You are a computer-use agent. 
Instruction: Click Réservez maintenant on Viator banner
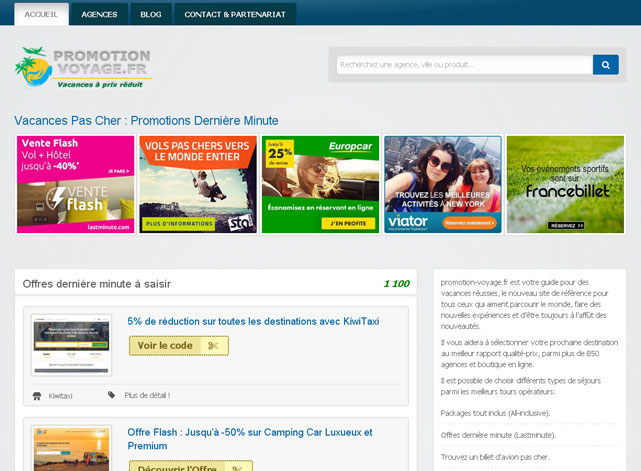pos(470,223)
